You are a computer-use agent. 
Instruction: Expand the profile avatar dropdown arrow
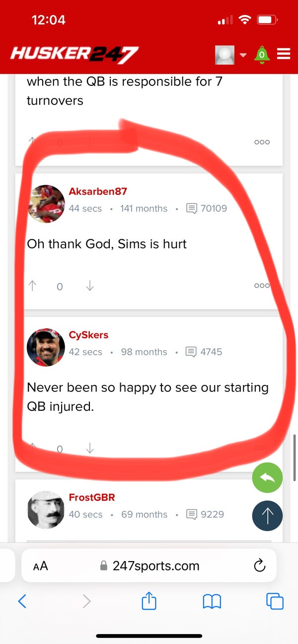click(x=243, y=55)
